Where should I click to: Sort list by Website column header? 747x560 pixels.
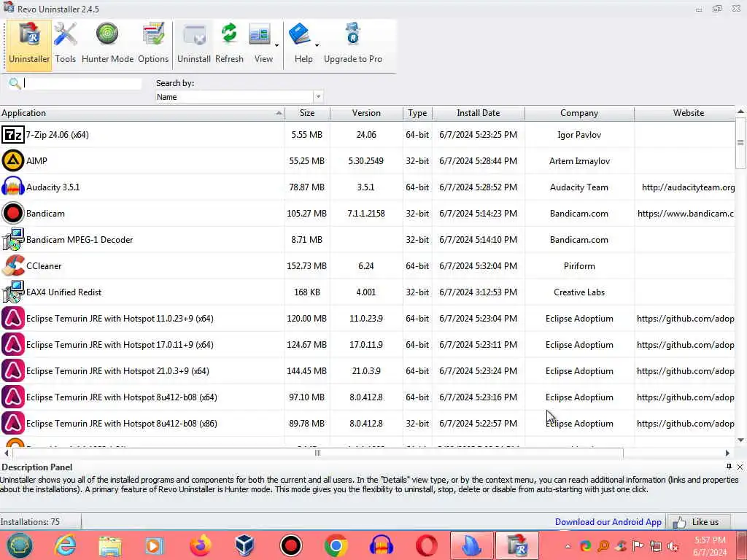point(685,113)
